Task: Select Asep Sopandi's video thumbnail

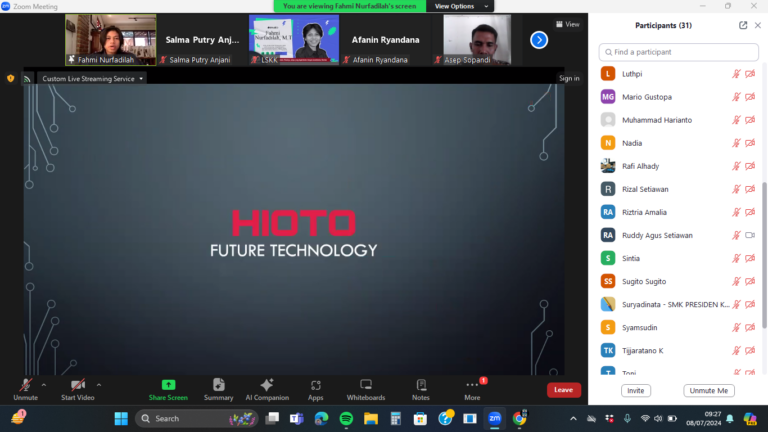Action: [x=477, y=40]
